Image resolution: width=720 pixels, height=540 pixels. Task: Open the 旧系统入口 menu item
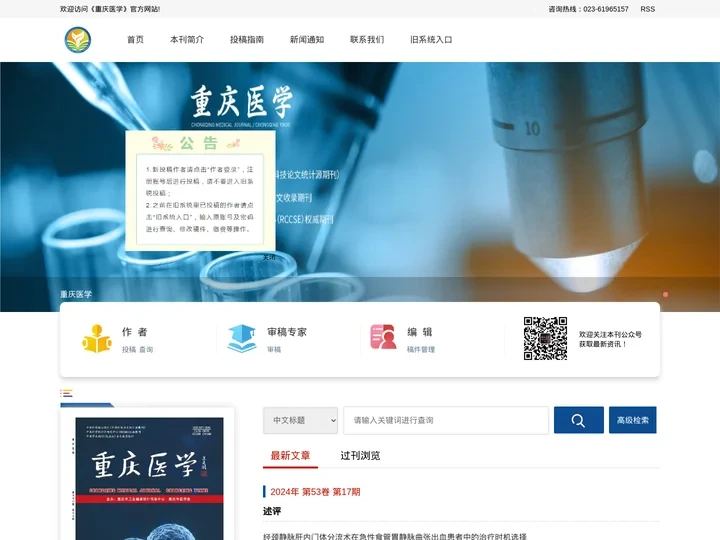pyautogui.click(x=431, y=39)
